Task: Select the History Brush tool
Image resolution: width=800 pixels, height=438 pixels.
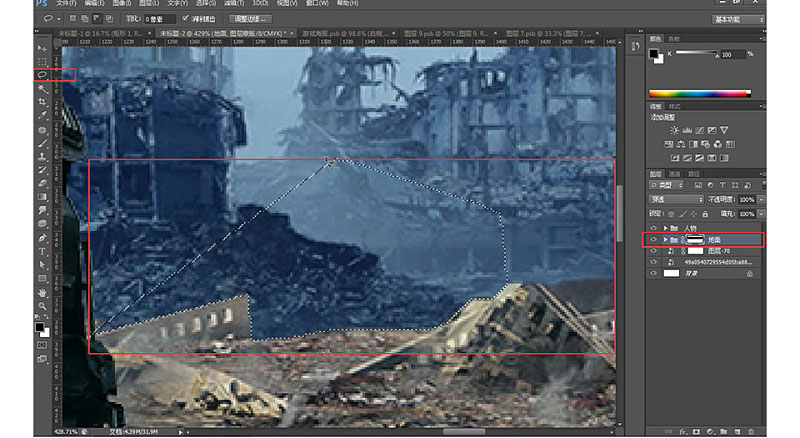Action: [42, 170]
